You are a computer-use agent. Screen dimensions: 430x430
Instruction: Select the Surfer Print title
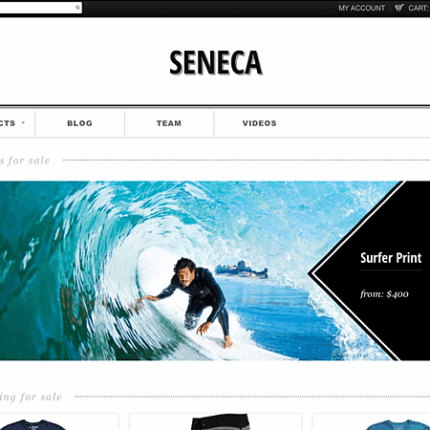coord(391,258)
